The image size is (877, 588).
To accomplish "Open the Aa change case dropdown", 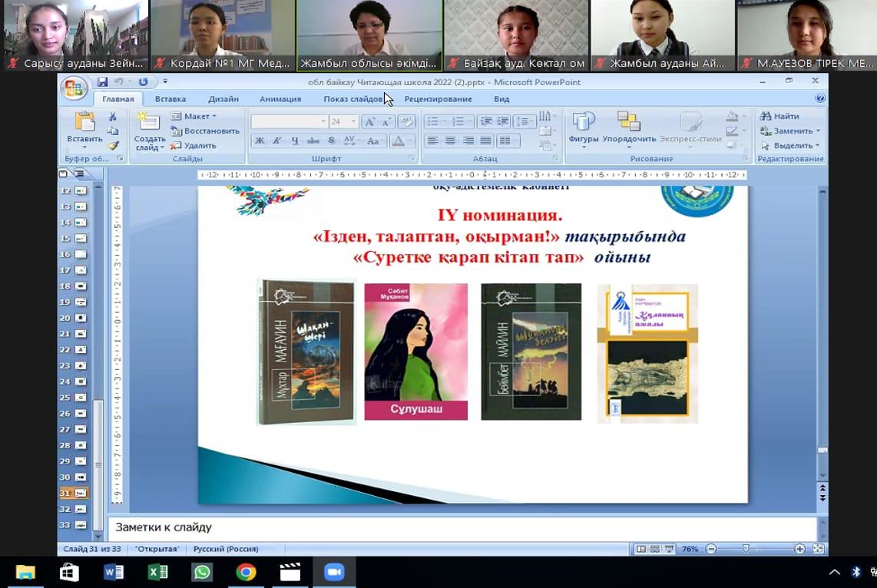I will coord(374,140).
